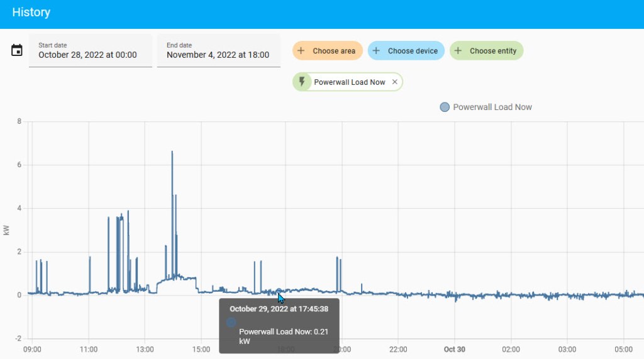Select the Powerwall Load Now chip label
Screen dimensions: 644x359
click(350, 82)
